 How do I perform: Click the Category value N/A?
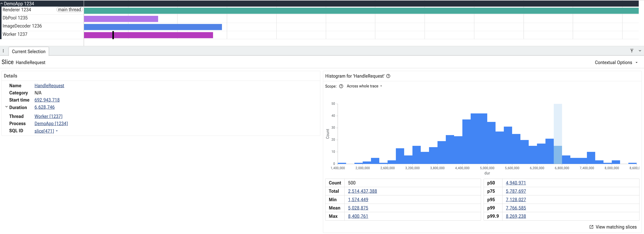[x=38, y=93]
